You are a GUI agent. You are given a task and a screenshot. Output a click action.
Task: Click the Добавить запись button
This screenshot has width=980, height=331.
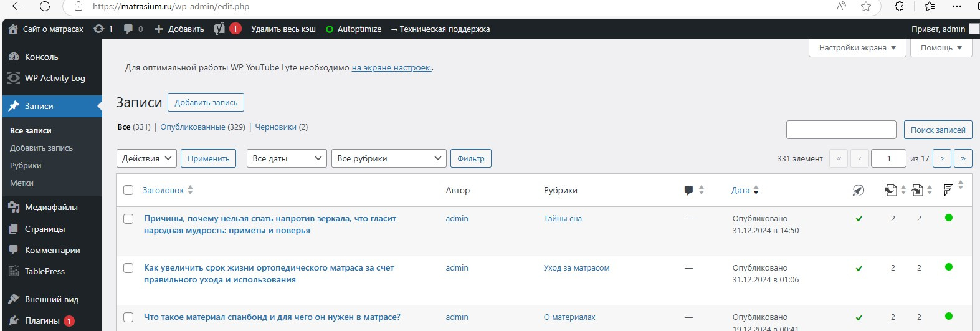[206, 102]
